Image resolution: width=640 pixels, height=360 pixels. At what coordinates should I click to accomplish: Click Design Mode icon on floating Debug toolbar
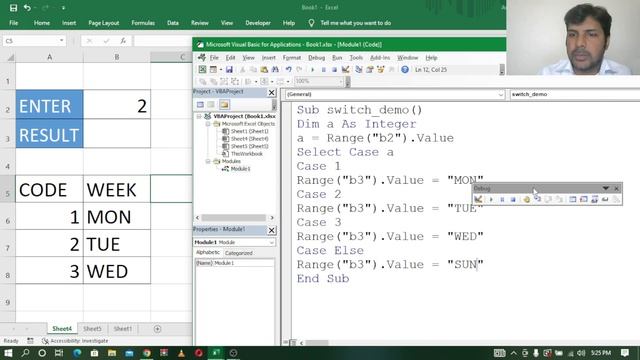pos(478,199)
